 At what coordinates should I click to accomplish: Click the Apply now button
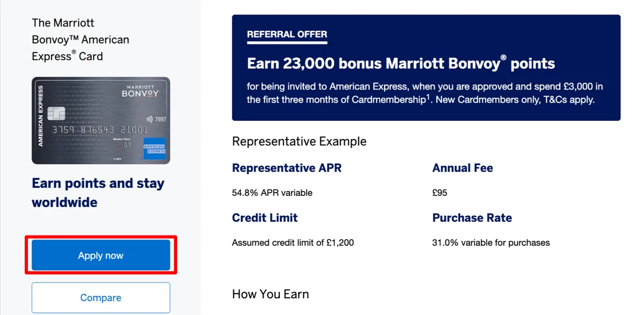101,255
